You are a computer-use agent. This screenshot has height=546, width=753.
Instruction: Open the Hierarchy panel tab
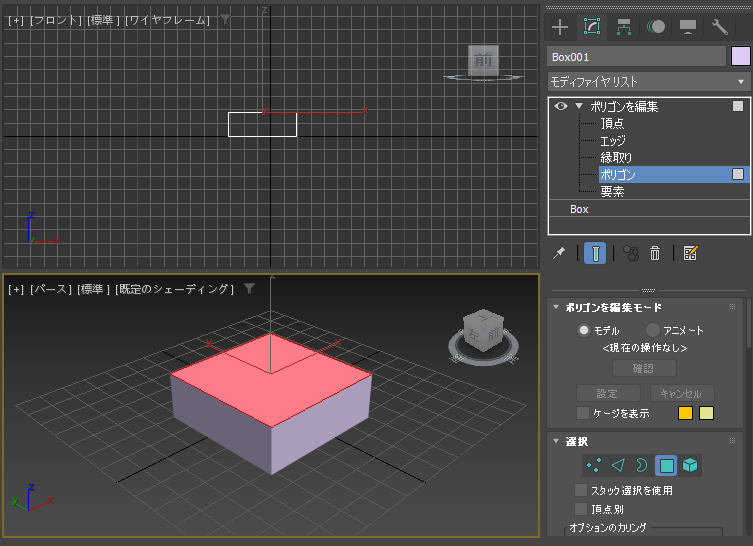pos(623,27)
